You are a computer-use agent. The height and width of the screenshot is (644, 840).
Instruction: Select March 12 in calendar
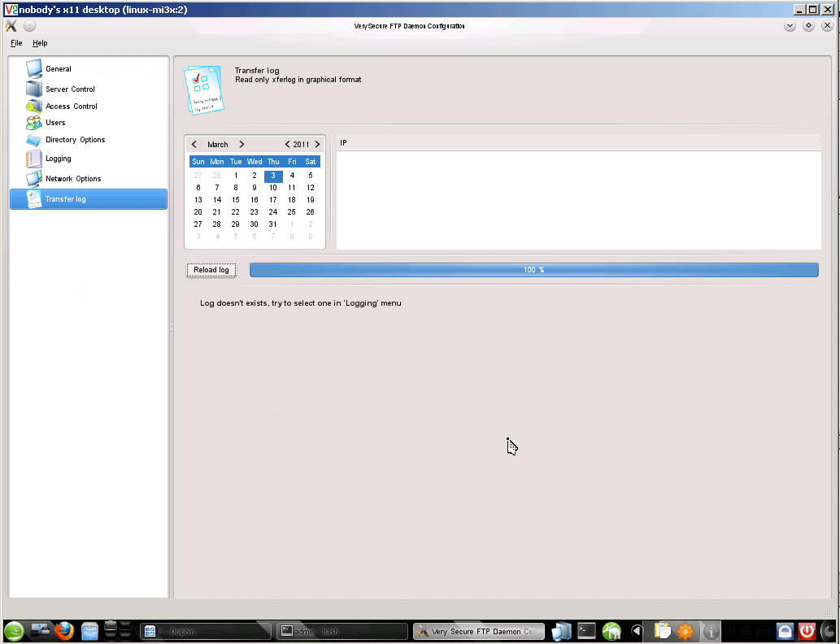point(310,188)
